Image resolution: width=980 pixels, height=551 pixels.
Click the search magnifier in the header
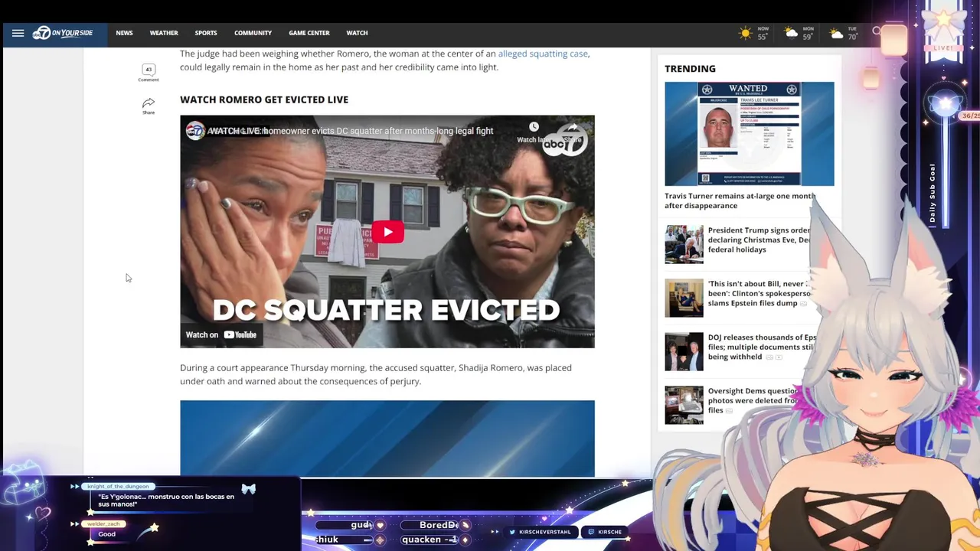pos(877,32)
